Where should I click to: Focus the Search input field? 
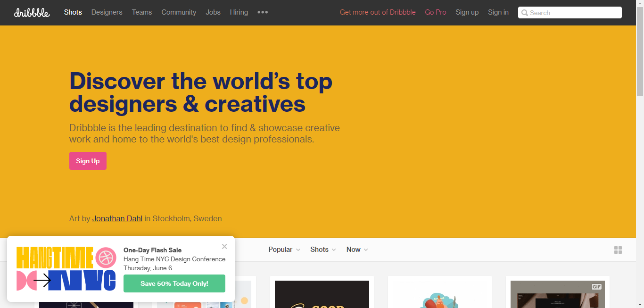[x=570, y=13]
